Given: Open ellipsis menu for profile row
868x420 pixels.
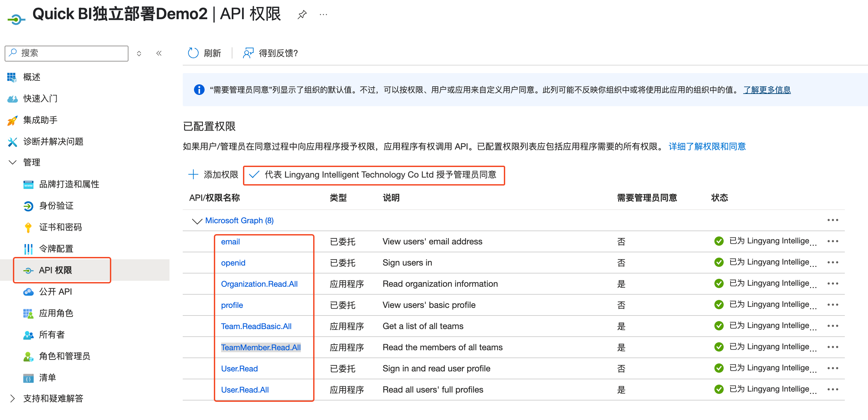Looking at the screenshot, I should [x=832, y=305].
